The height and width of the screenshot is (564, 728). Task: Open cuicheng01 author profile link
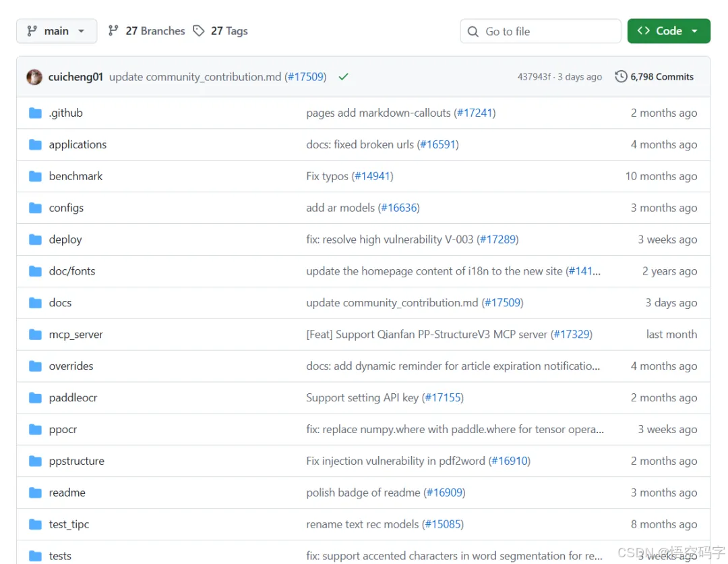tap(75, 77)
